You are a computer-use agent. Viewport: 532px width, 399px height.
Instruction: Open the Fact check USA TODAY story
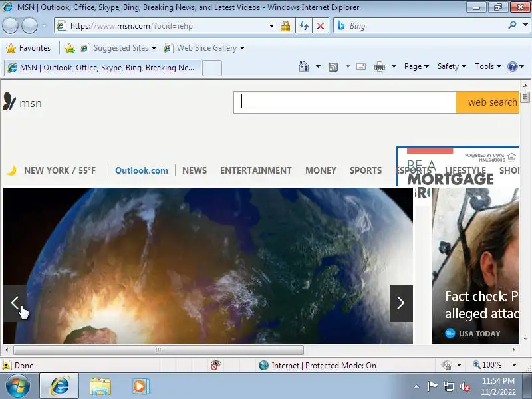point(475,266)
